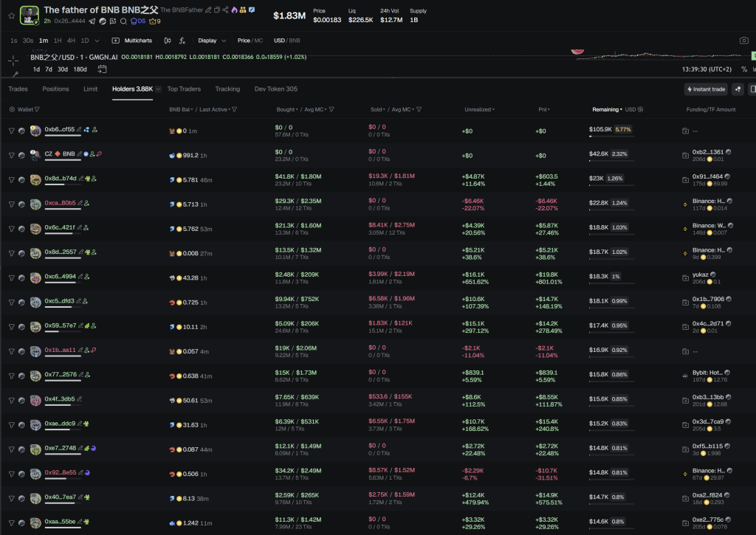Open the Wallet column settings gear
The width and height of the screenshot is (756, 535).
click(12, 109)
